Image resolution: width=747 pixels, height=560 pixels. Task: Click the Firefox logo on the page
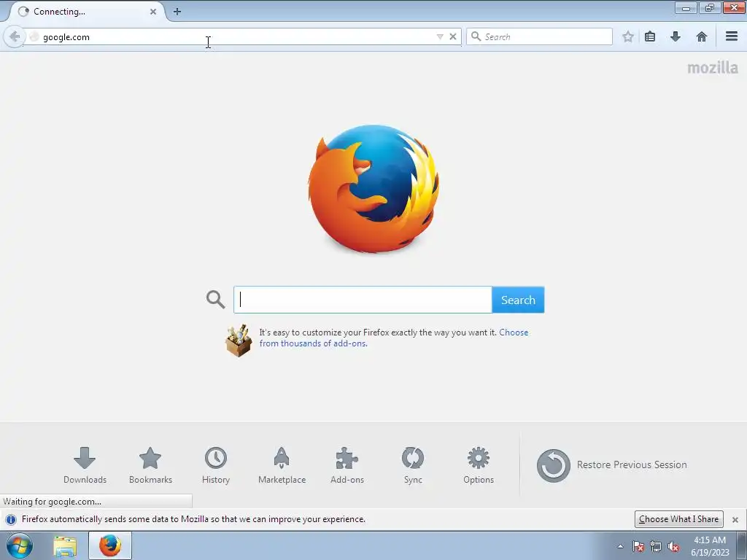point(373,189)
